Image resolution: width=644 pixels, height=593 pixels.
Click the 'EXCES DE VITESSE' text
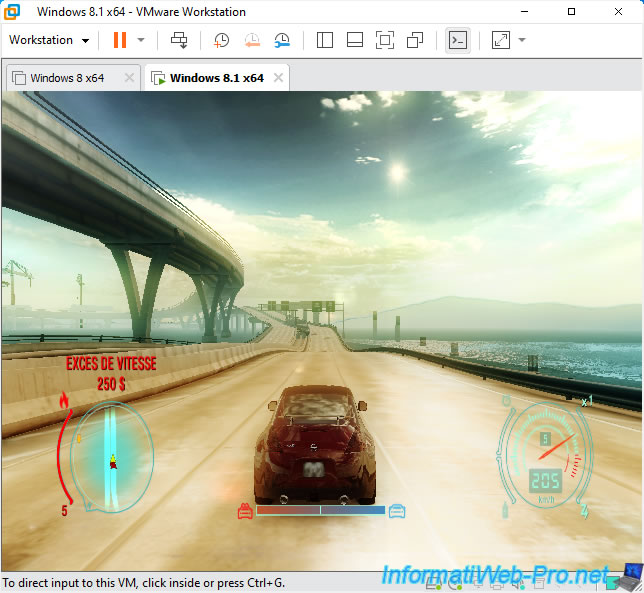(x=111, y=363)
